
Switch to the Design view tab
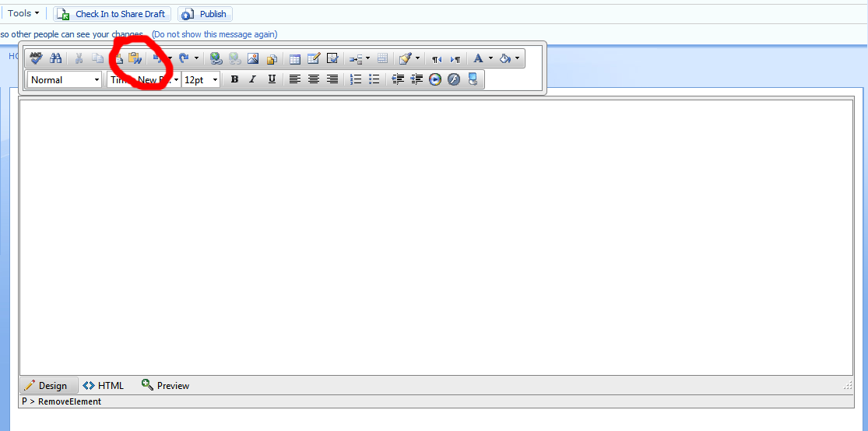pyautogui.click(x=49, y=386)
